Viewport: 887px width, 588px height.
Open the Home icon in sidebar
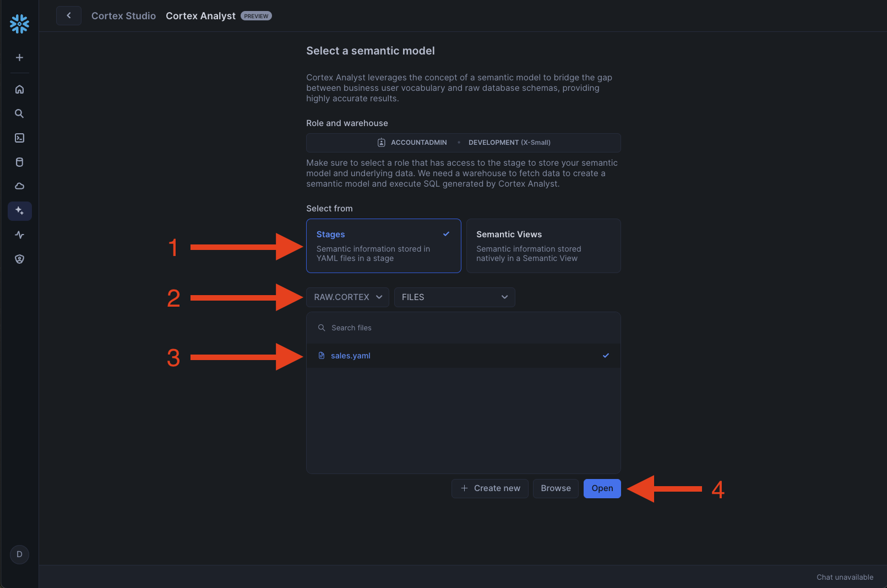click(x=19, y=89)
